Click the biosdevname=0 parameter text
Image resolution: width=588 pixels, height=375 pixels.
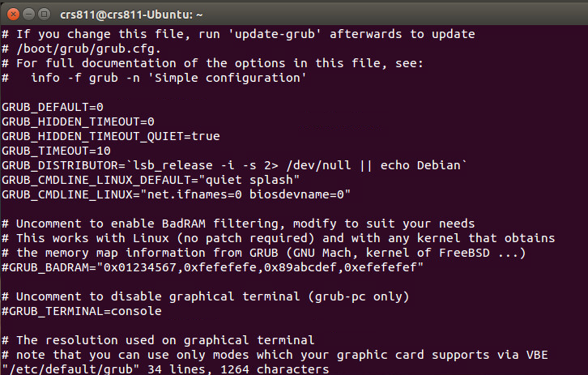[296, 194]
